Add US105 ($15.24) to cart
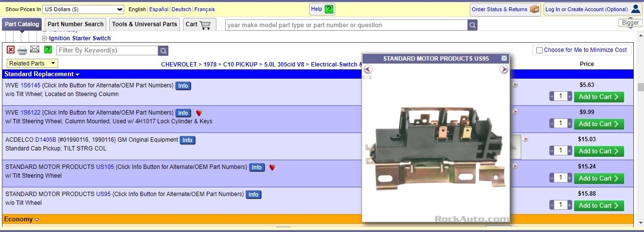The width and height of the screenshot is (644, 232). pos(599,178)
